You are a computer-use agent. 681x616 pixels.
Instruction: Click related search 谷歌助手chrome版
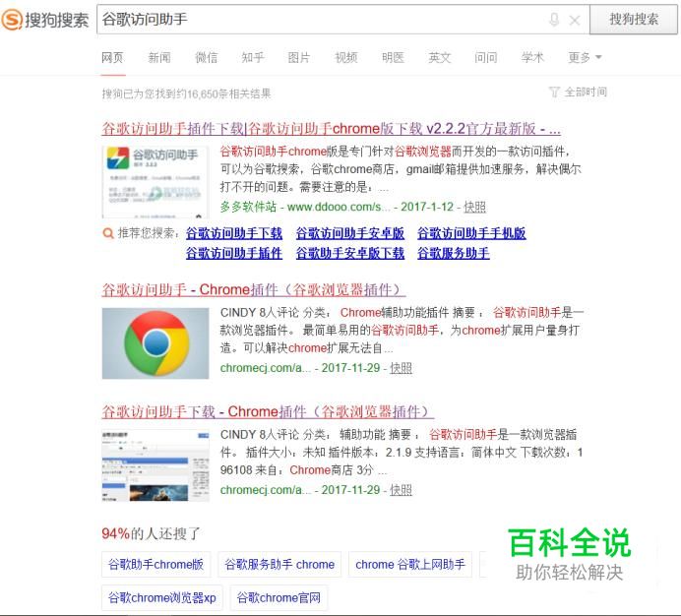[x=155, y=564]
